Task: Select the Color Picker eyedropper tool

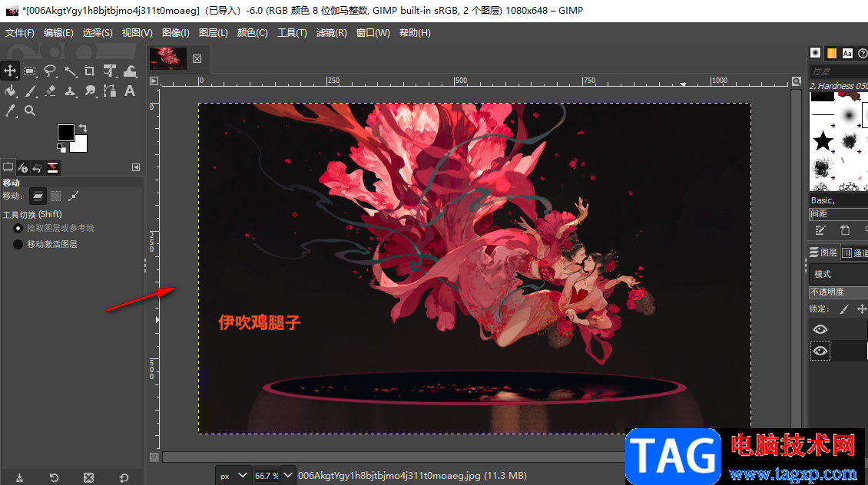Action: pyautogui.click(x=10, y=111)
